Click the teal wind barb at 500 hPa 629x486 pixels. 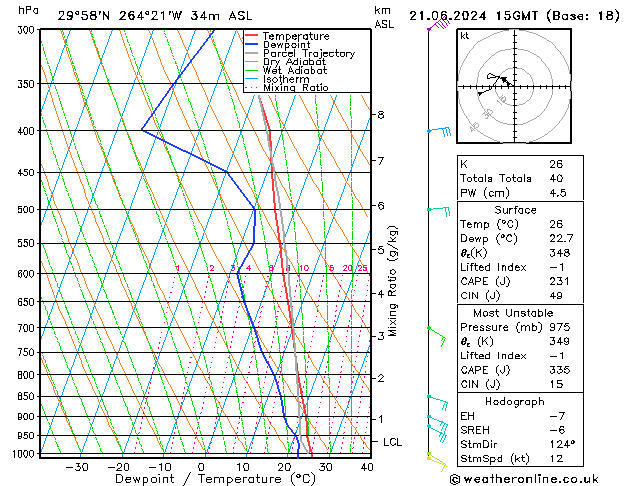438,211
